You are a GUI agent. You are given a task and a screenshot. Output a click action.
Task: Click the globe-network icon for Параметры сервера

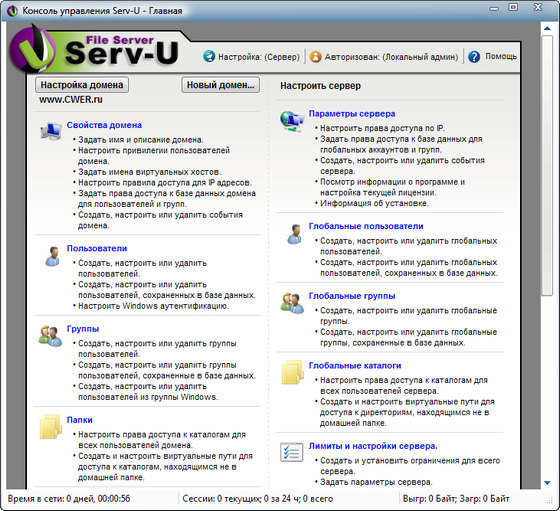point(292,121)
